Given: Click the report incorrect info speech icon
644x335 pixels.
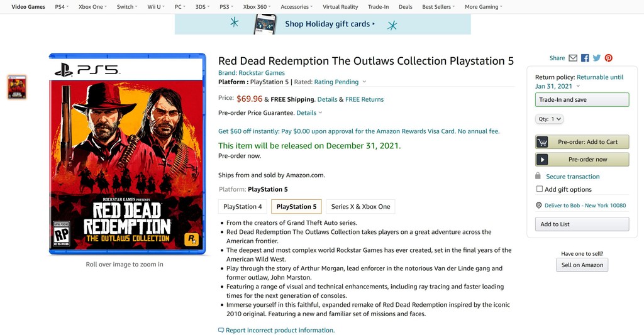Looking at the screenshot, I should click(221, 330).
